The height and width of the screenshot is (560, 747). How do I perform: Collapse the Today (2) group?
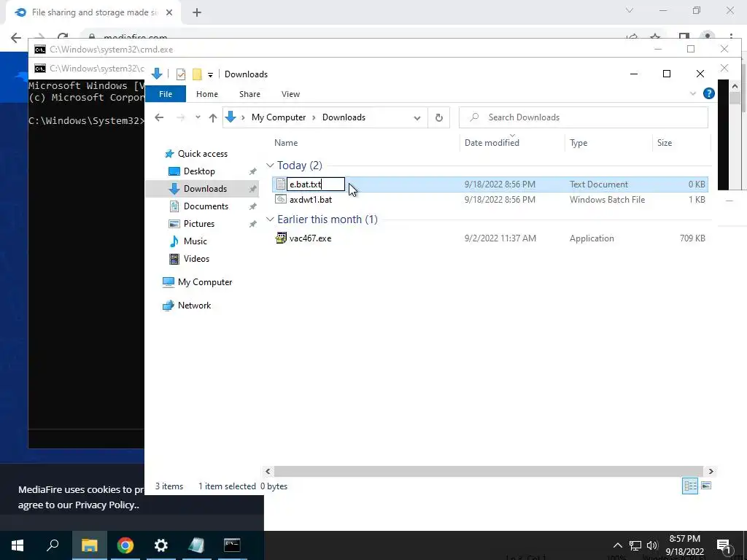click(x=270, y=166)
